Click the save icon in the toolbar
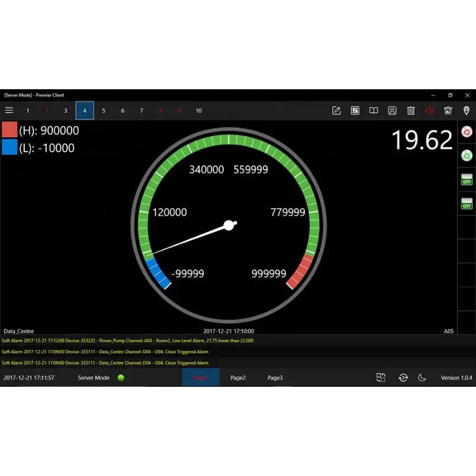 [x=392, y=111]
